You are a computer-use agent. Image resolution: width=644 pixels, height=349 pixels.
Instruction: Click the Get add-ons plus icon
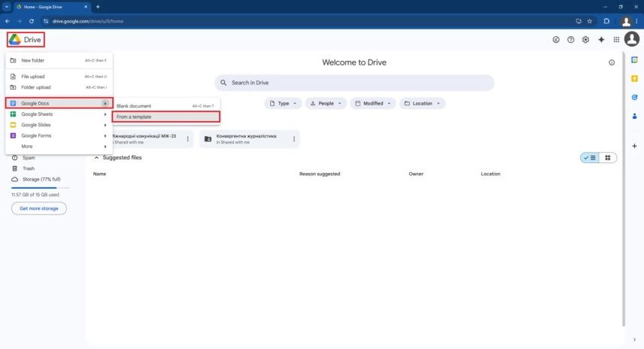click(634, 146)
